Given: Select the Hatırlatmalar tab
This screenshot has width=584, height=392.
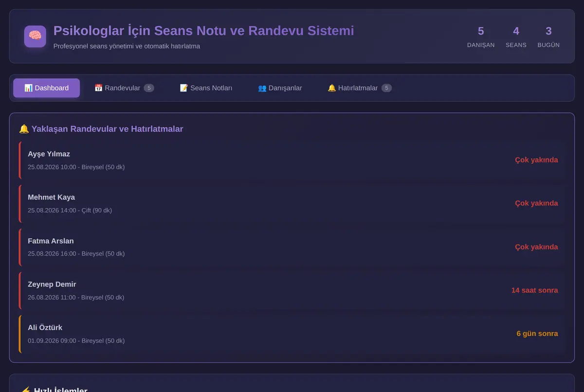Looking at the screenshot, I should coord(360,88).
